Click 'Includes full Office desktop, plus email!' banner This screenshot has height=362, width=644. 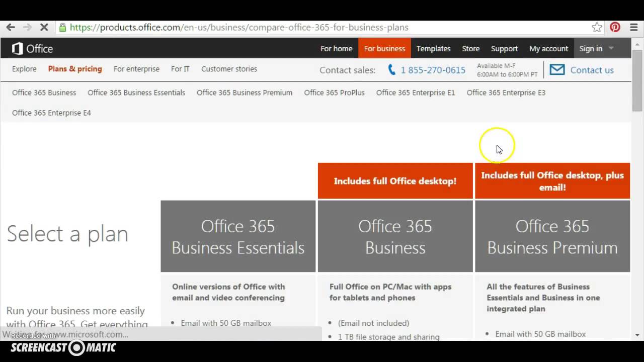(x=552, y=181)
